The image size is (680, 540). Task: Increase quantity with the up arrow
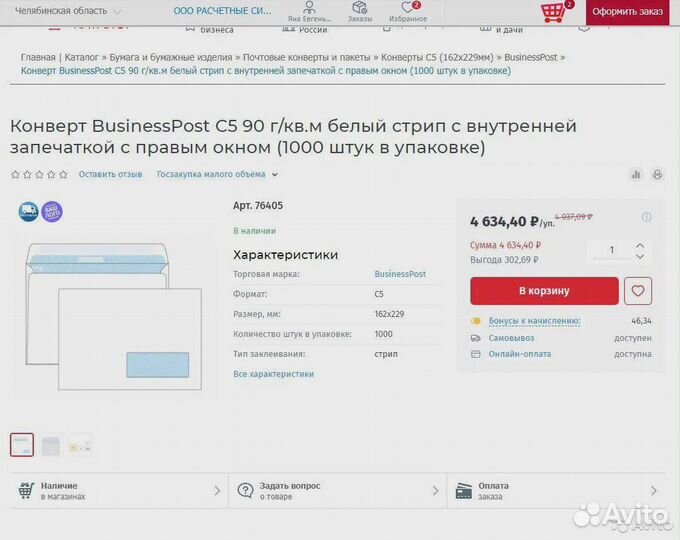640,245
